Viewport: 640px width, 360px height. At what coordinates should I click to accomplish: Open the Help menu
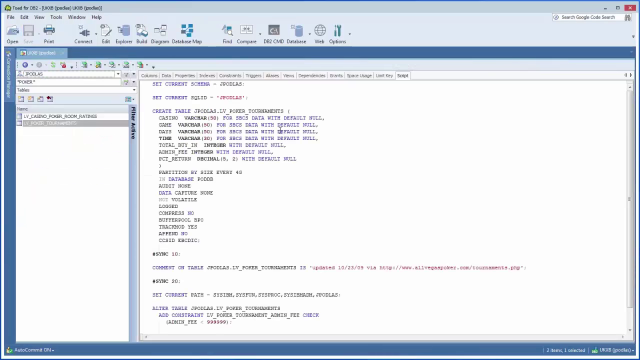[96, 17]
